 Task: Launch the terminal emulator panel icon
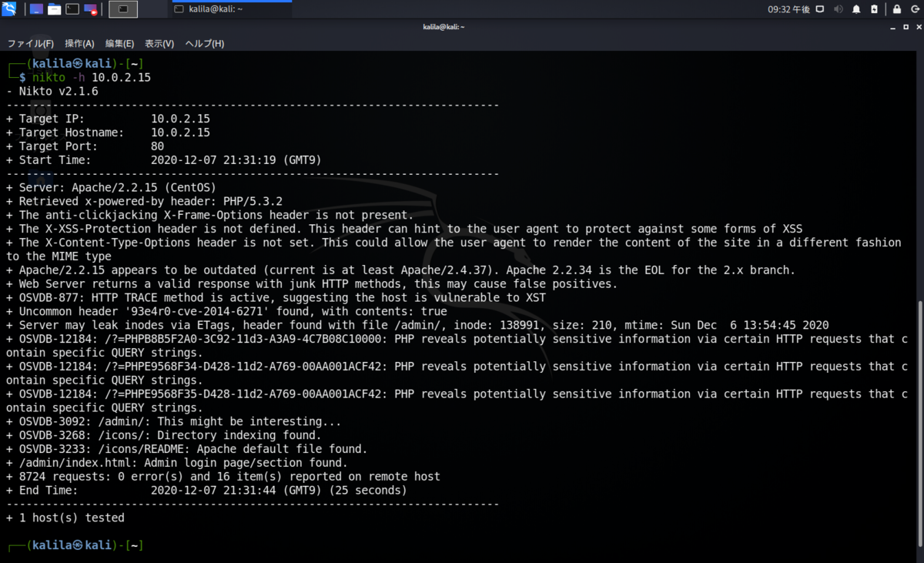pos(72,9)
